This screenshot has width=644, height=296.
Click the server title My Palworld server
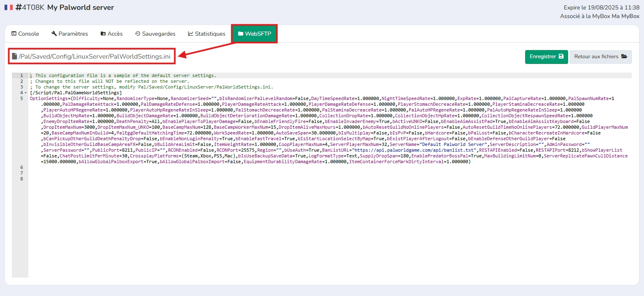point(80,7)
